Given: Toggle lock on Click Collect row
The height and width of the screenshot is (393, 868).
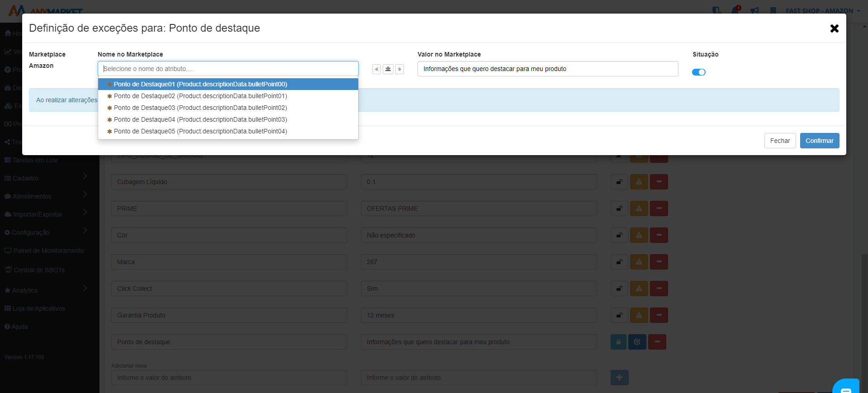Looking at the screenshot, I should 619,289.
